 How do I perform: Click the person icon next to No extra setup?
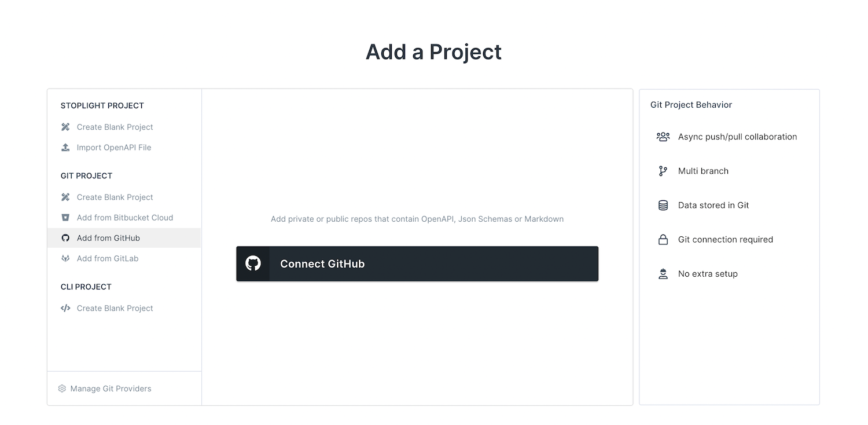coord(663,273)
